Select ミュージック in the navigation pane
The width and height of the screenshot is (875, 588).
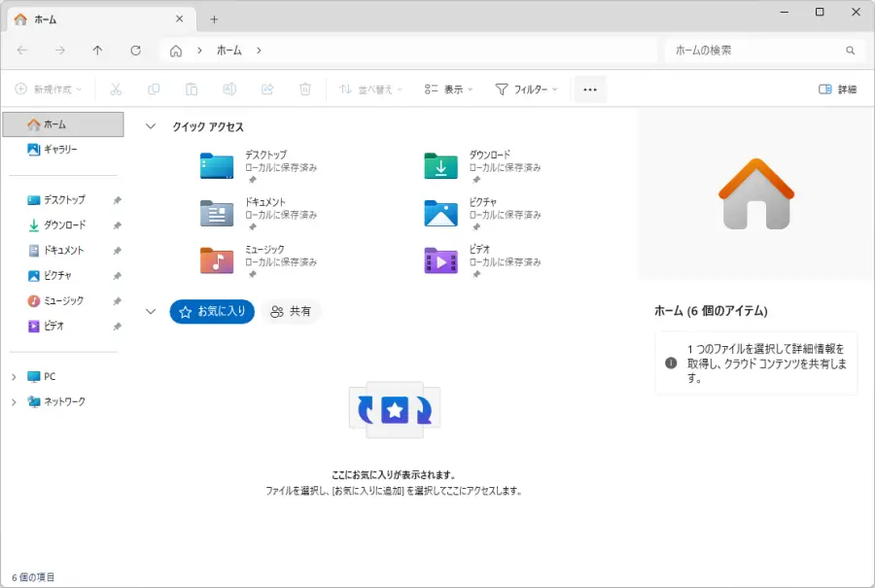point(63,300)
